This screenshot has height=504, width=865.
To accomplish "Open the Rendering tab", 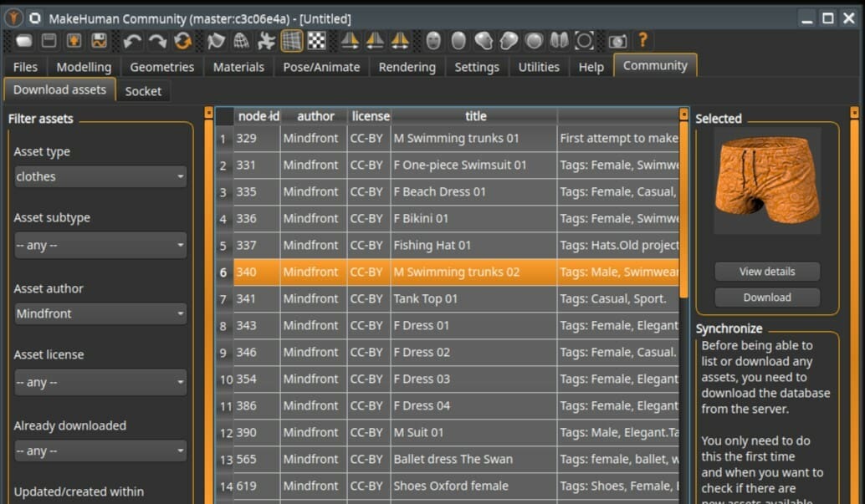I will click(x=407, y=67).
